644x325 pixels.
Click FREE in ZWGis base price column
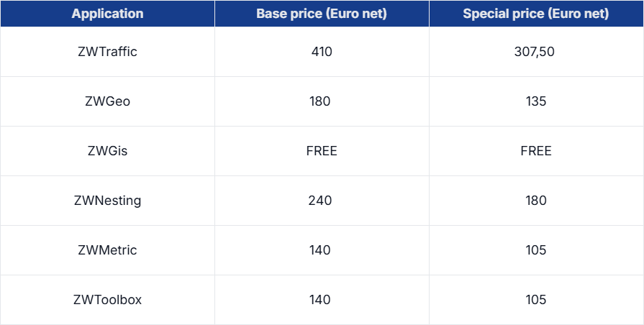(x=322, y=151)
